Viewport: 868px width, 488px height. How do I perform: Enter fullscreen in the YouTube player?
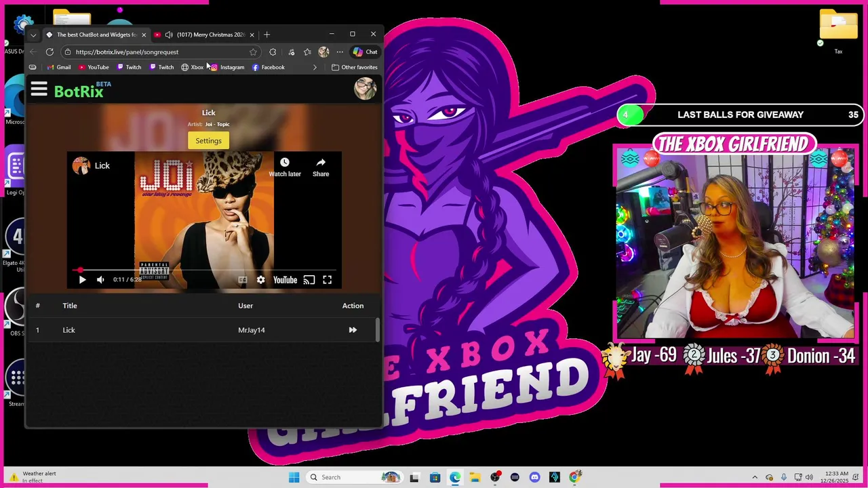coord(327,280)
